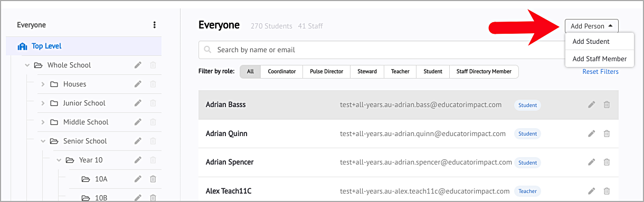Collapse the Senior School tree node

tap(43, 141)
